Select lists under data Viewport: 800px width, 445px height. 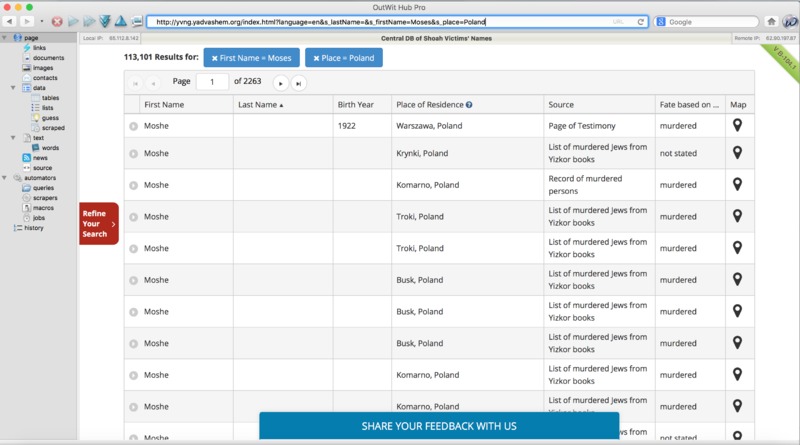(47, 108)
